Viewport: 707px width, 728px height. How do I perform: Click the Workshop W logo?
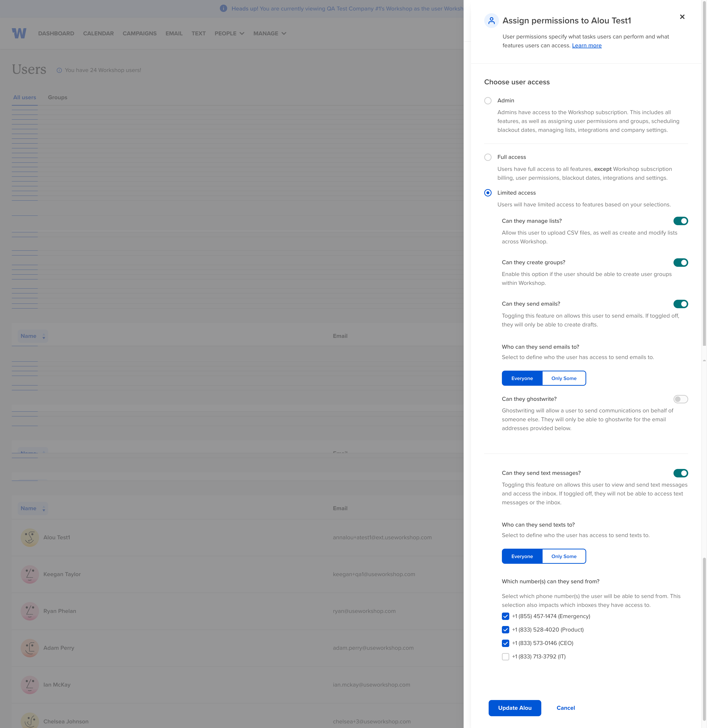click(19, 34)
